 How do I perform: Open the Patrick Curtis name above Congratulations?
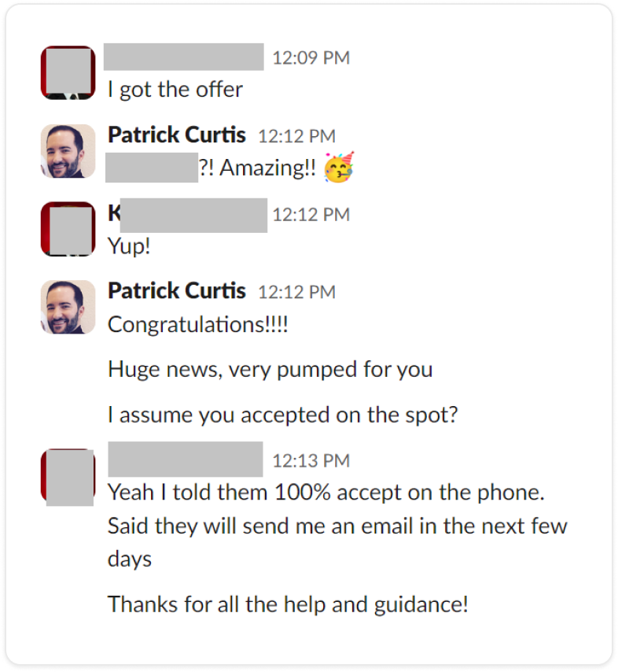(x=177, y=291)
